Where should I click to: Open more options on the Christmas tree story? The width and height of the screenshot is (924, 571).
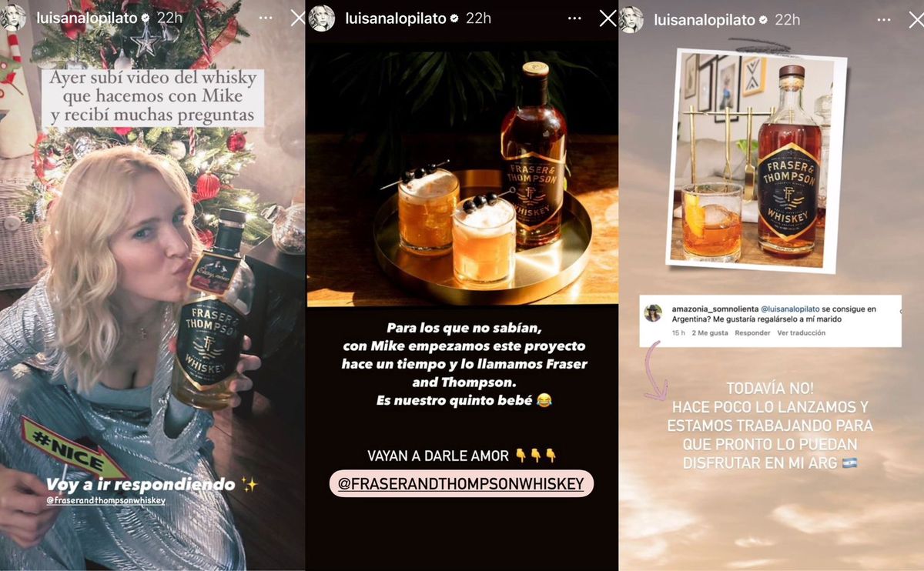pyautogui.click(x=265, y=18)
